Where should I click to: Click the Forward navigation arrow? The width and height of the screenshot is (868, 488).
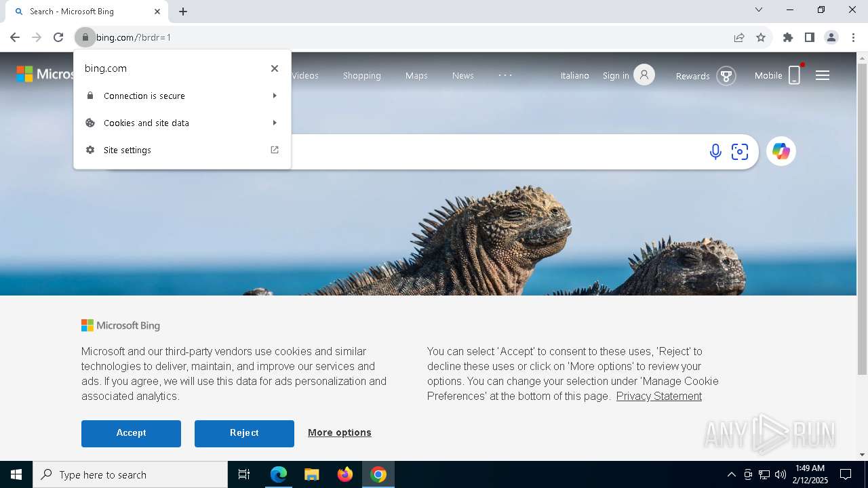37,37
